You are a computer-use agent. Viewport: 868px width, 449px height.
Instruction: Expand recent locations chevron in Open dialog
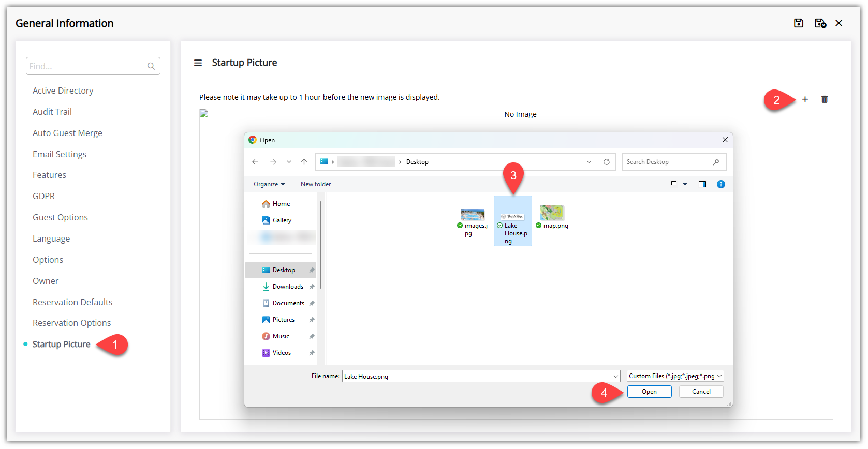[x=289, y=162]
